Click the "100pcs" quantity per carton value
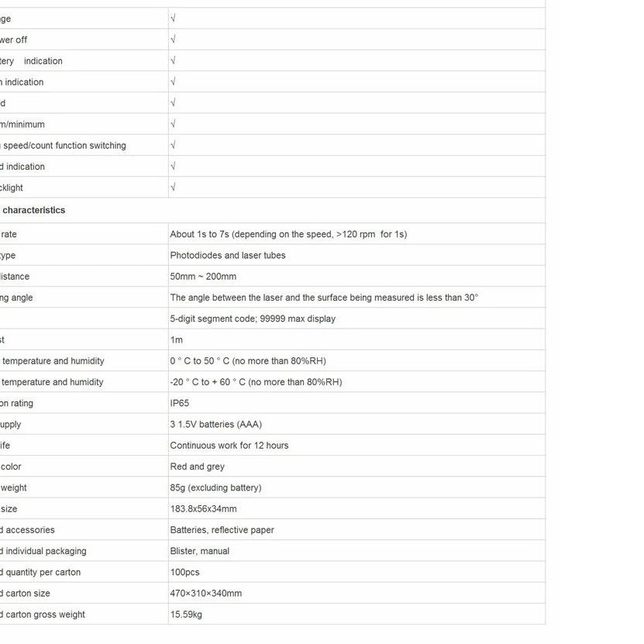This screenshot has width=644, height=644. point(184,572)
